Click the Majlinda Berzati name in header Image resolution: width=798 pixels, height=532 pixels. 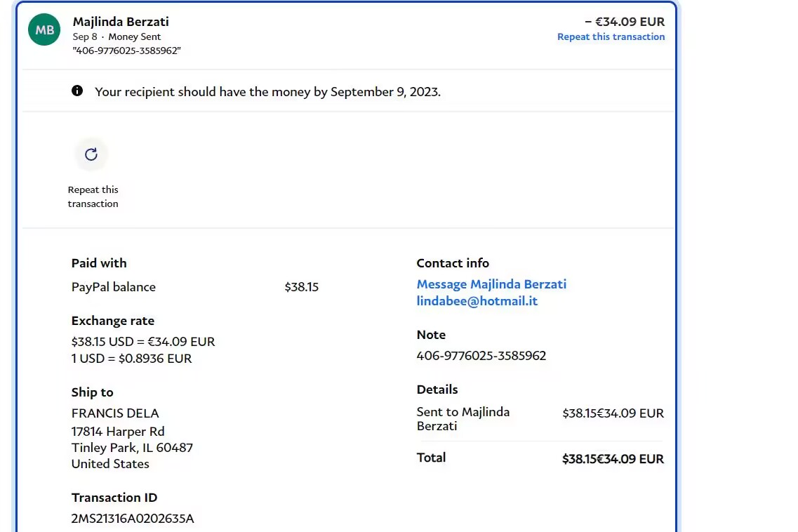pyautogui.click(x=121, y=22)
